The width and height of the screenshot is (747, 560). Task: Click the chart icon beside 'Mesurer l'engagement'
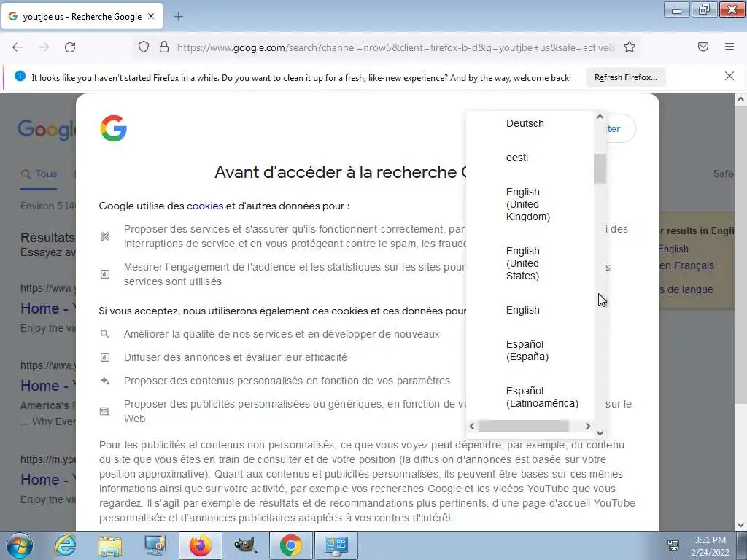[105, 274]
